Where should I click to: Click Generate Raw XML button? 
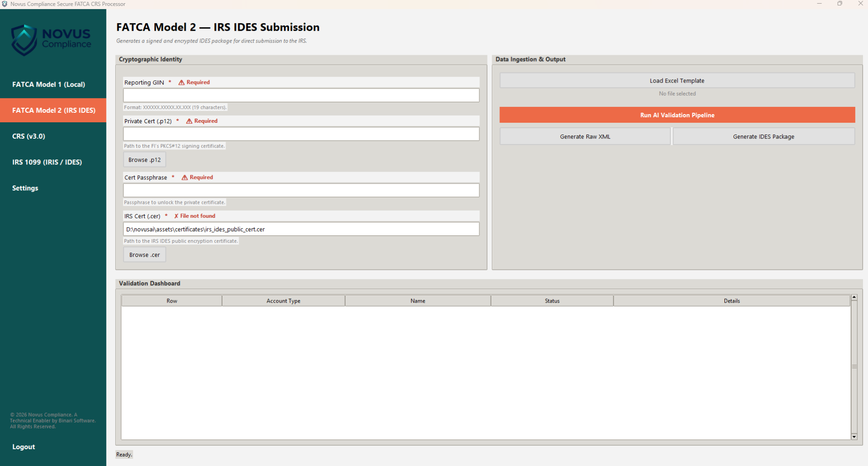[585, 136]
